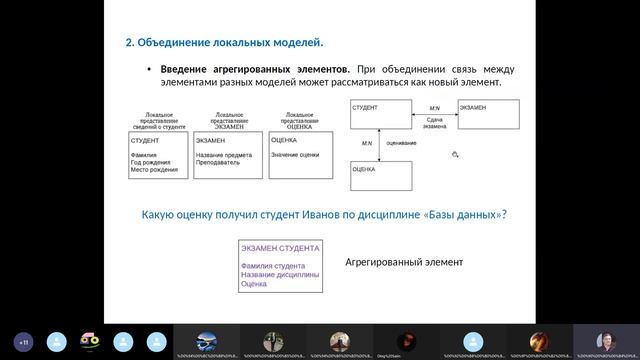
Task: Click caption 'Локальное представление сведений о студенте'
Action: [x=159, y=121]
